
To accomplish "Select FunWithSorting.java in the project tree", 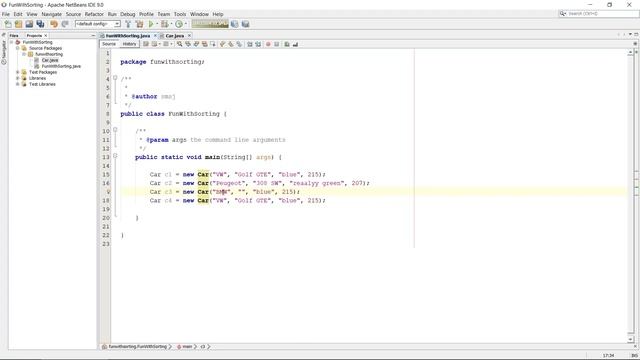I will click(61, 66).
